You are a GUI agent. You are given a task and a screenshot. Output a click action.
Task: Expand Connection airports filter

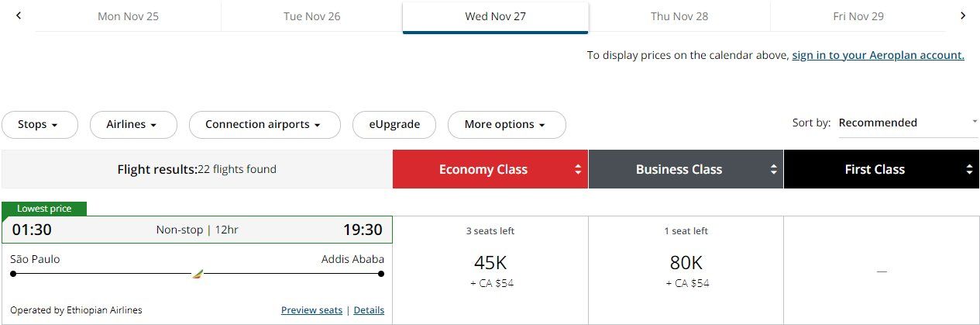(264, 125)
